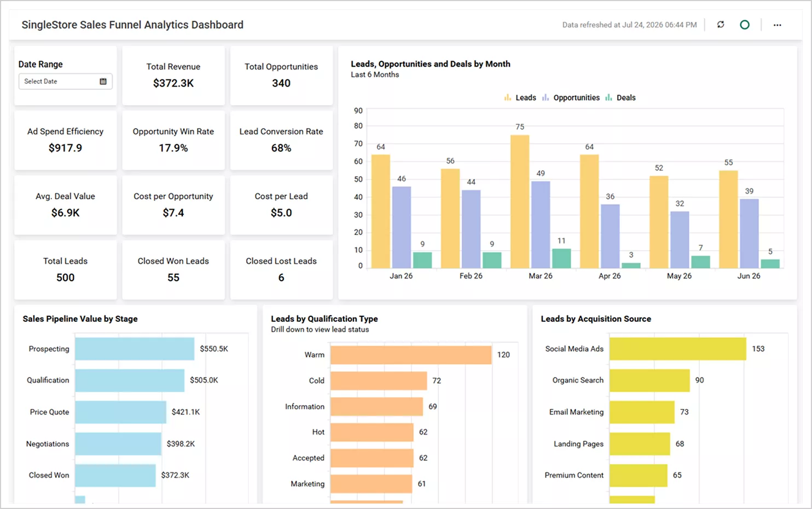This screenshot has width=812, height=509.
Task: Click the Jun 26 Opportunities bar labeled 39
Action: coord(749,233)
